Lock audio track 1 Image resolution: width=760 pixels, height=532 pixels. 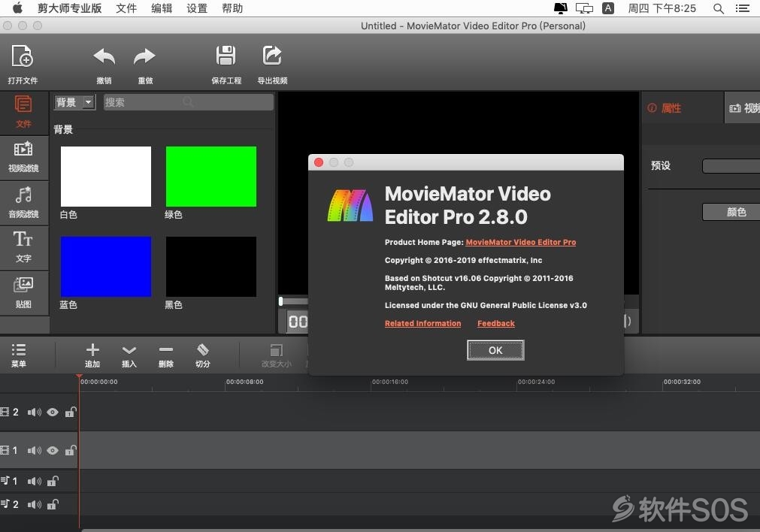click(x=53, y=481)
